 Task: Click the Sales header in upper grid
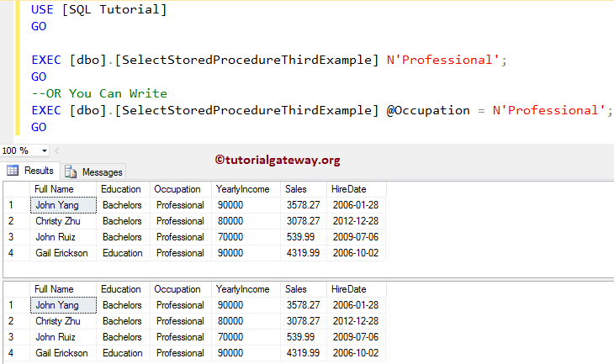pyautogui.click(x=304, y=189)
